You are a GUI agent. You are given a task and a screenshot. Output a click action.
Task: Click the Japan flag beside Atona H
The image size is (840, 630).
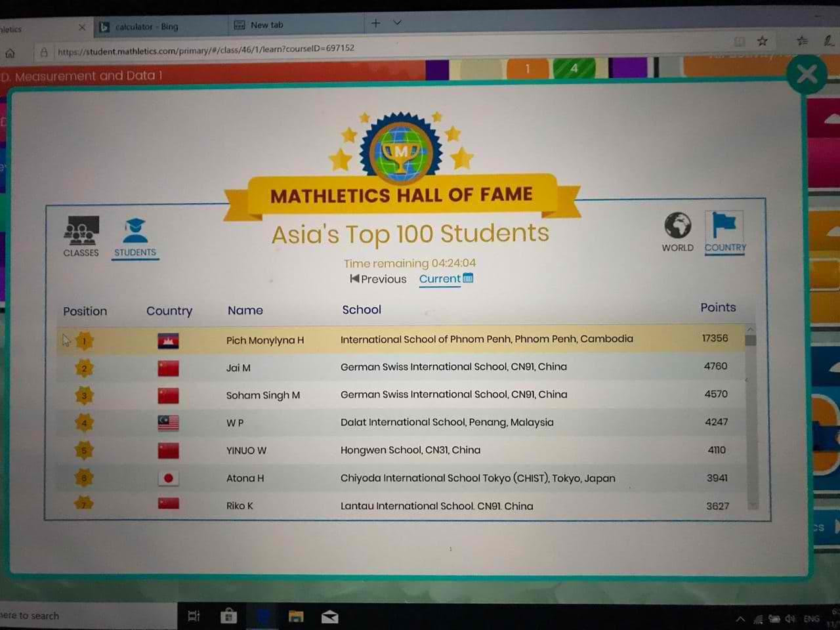tap(168, 478)
